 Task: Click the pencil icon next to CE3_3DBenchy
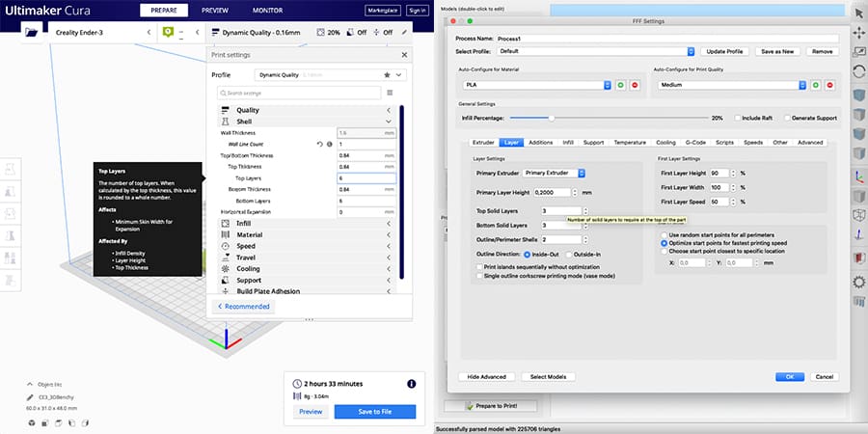click(30, 397)
